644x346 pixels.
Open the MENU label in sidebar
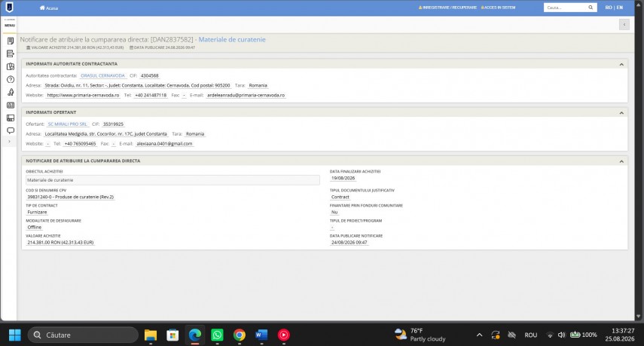[10, 25]
